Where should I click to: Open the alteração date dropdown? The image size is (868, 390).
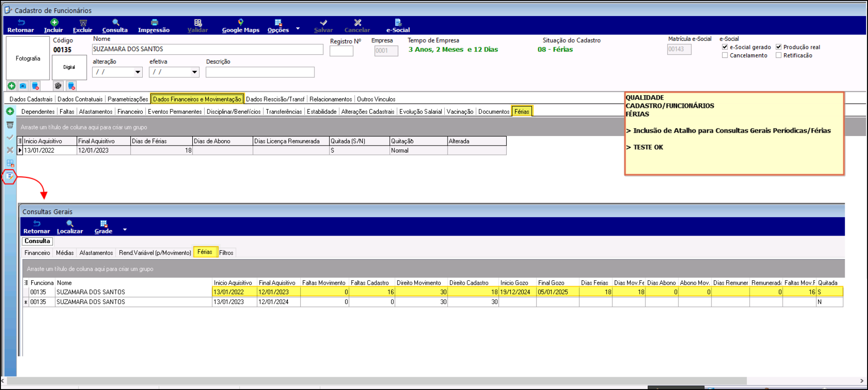138,72
